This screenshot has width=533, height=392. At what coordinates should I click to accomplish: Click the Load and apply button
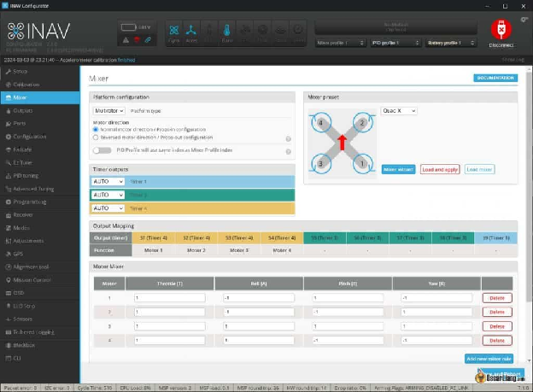440,169
